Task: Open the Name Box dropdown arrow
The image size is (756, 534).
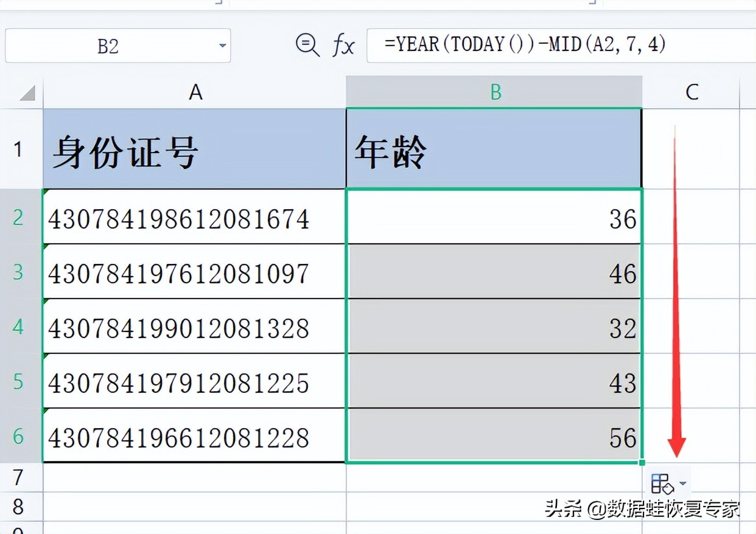Action: (222, 46)
